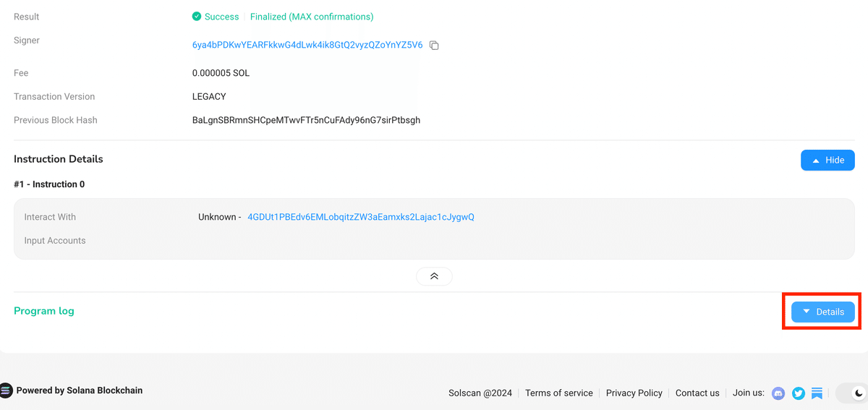The width and height of the screenshot is (868, 410).
Task: Click the Previous Block Hash value
Action: coord(306,120)
